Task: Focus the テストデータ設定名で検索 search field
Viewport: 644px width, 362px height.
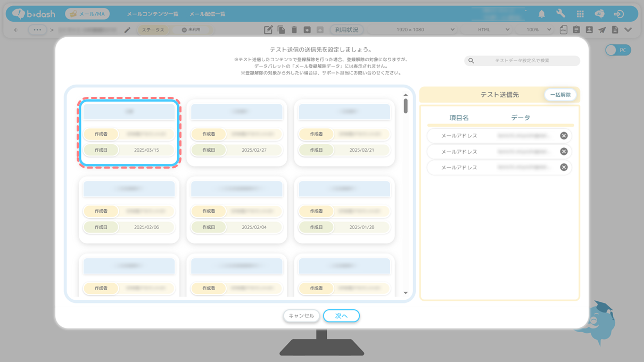Action: click(x=522, y=61)
